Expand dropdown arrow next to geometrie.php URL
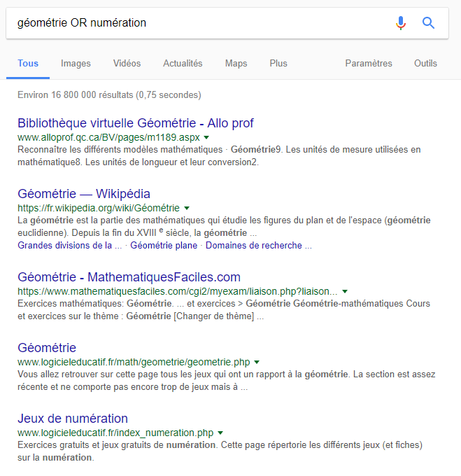 coord(257,362)
